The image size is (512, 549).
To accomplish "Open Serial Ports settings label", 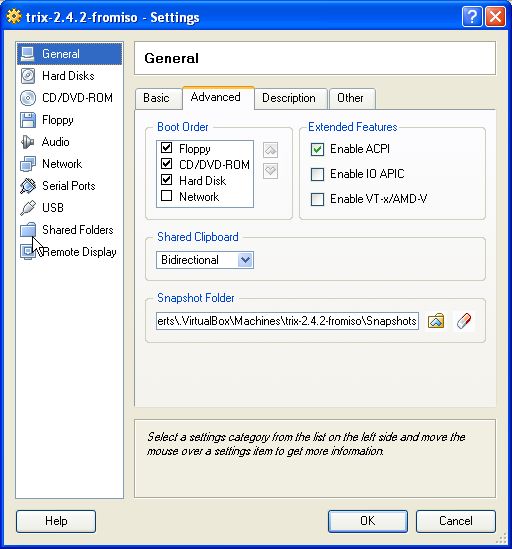I will (x=69, y=186).
